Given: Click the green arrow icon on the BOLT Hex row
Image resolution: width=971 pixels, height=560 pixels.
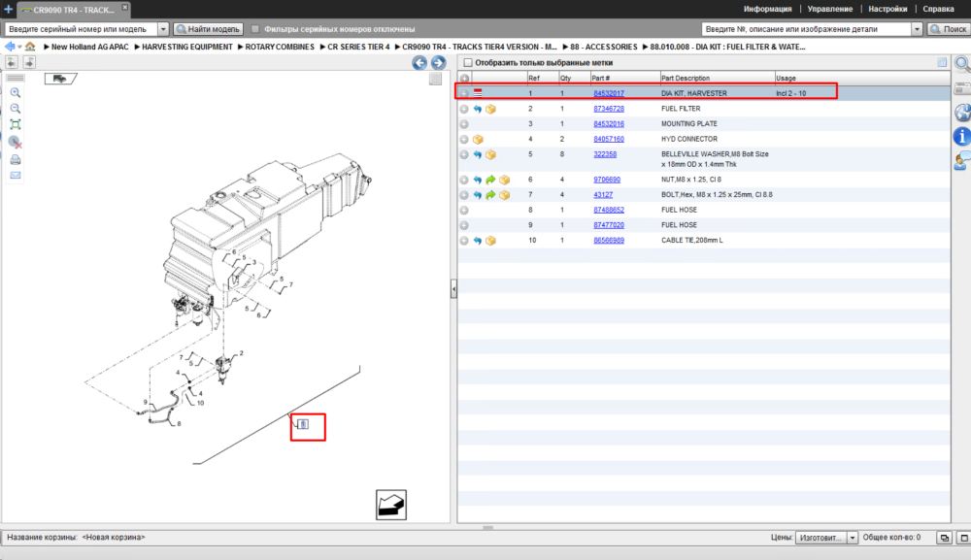Looking at the screenshot, I should pyautogui.click(x=490, y=195).
